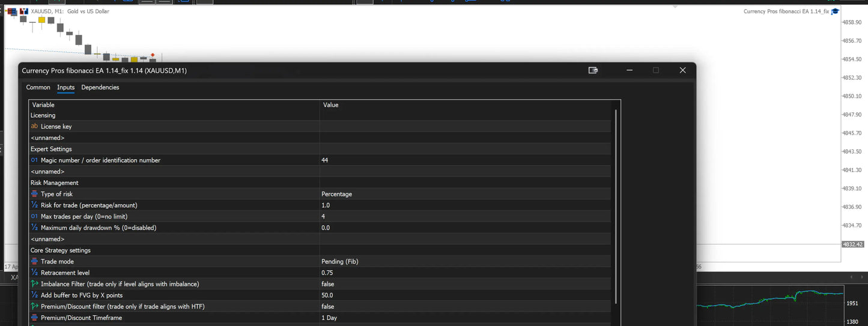
Task: Open the Type of risk Percentage dropdown
Action: [x=465, y=194]
